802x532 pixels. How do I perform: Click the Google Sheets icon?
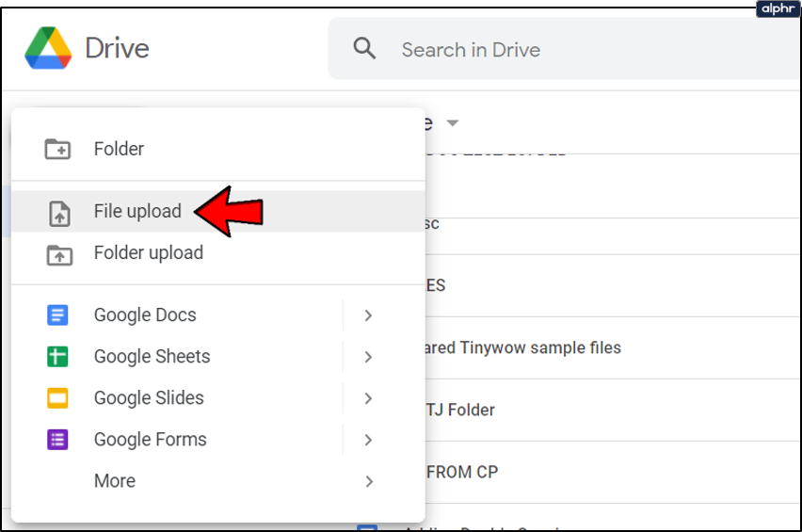tap(57, 356)
